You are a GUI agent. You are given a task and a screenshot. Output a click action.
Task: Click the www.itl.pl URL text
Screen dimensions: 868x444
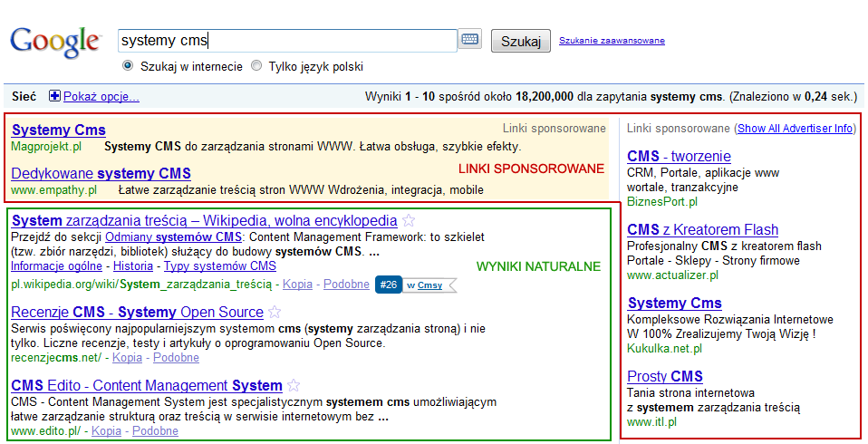coord(651,422)
